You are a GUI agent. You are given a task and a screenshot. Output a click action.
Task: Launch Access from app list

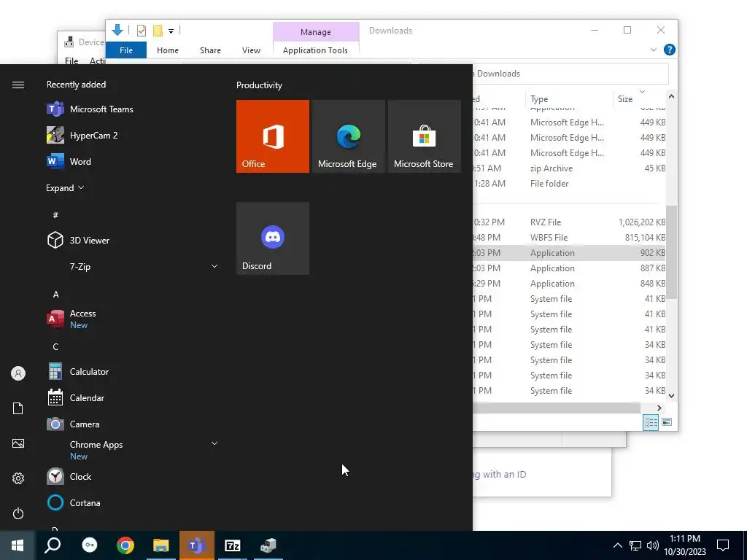point(71,319)
